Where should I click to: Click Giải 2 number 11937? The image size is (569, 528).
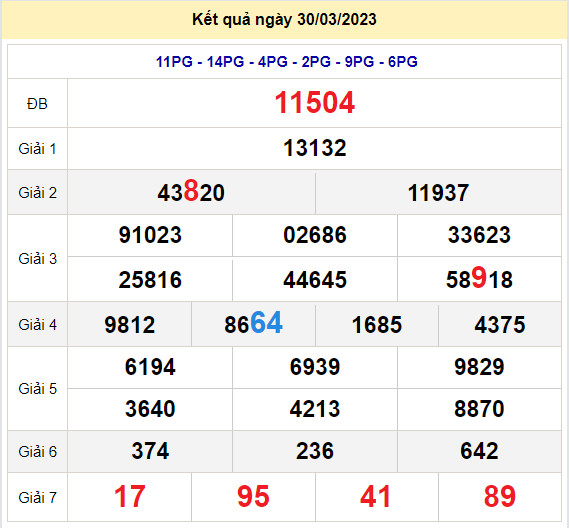tap(438, 193)
